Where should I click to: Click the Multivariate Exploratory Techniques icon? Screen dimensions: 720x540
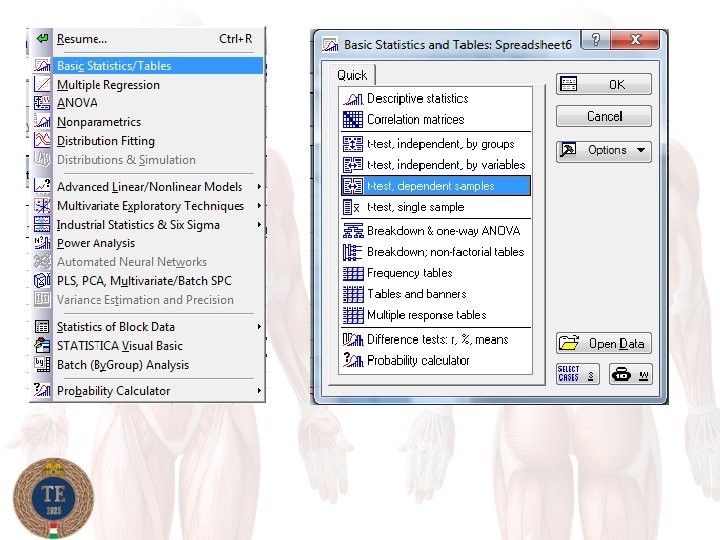click(42, 205)
